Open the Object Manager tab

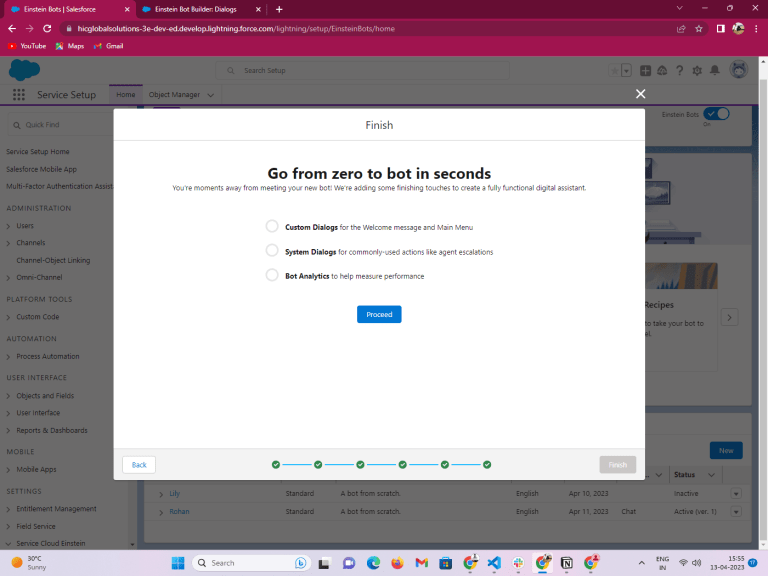click(x=174, y=95)
